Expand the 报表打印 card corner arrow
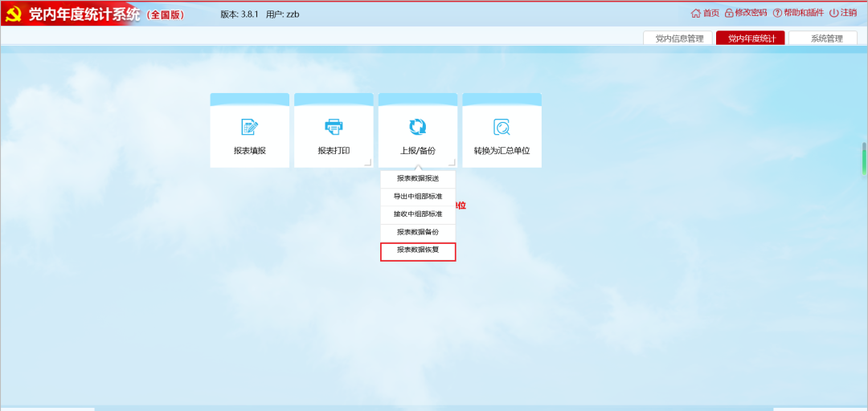868x411 pixels. coord(367,162)
